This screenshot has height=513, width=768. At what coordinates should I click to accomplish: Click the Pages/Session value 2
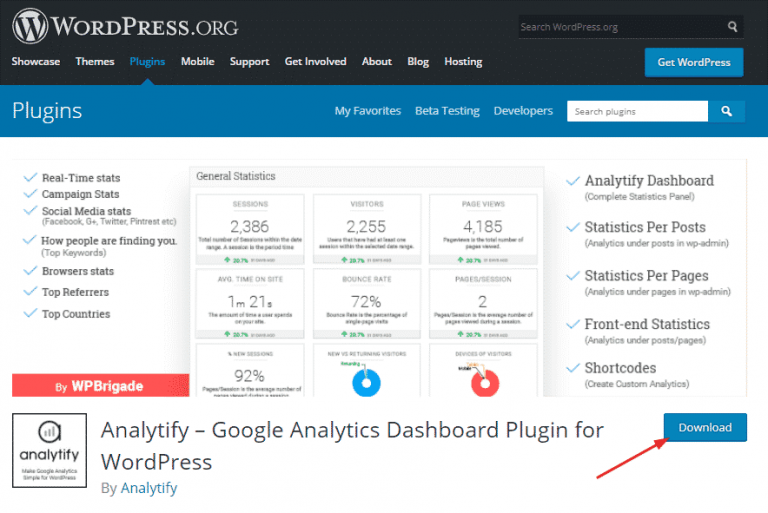[482, 301]
